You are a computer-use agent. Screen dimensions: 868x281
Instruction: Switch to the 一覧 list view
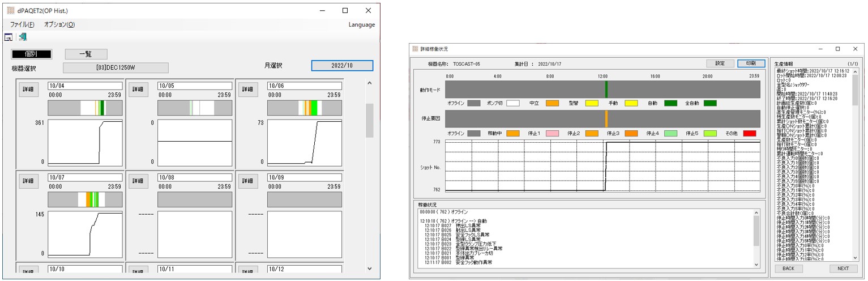85,54
